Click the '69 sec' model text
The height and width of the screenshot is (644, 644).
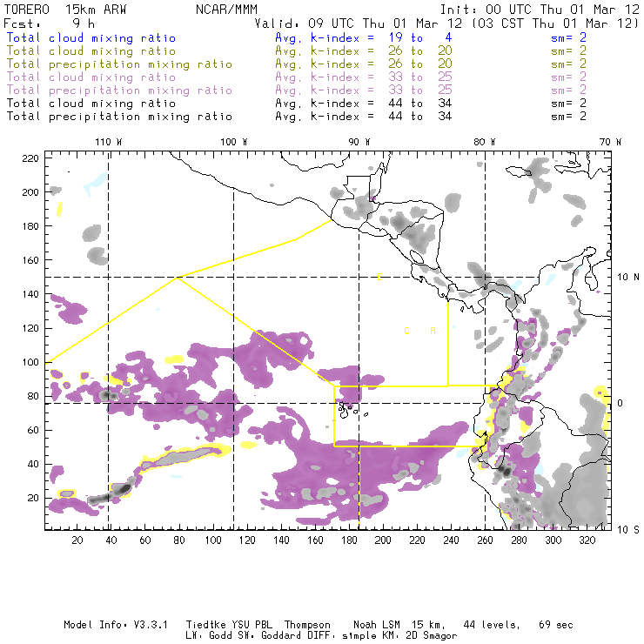pos(556,625)
